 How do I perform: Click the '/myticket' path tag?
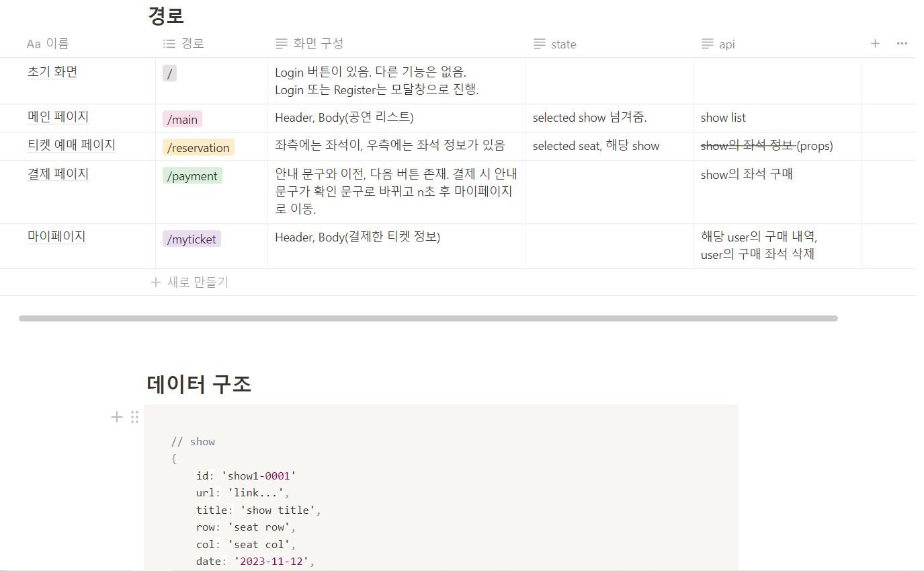coord(192,239)
